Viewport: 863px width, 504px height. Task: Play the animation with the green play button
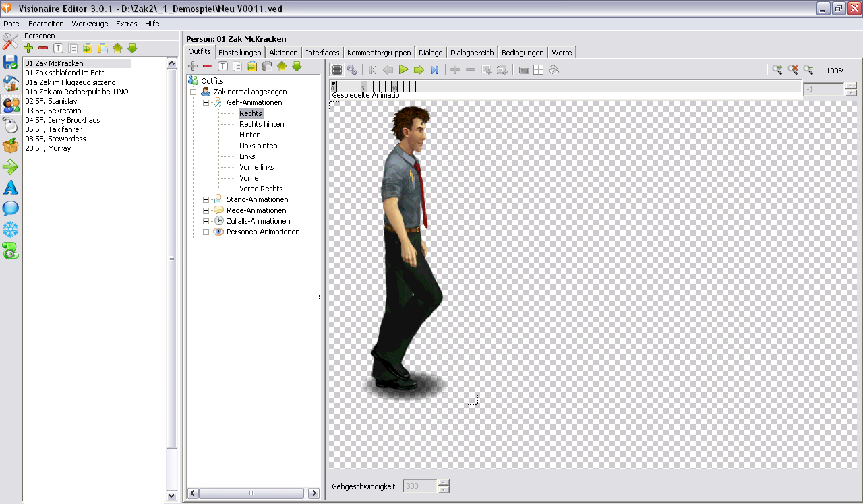tap(403, 69)
